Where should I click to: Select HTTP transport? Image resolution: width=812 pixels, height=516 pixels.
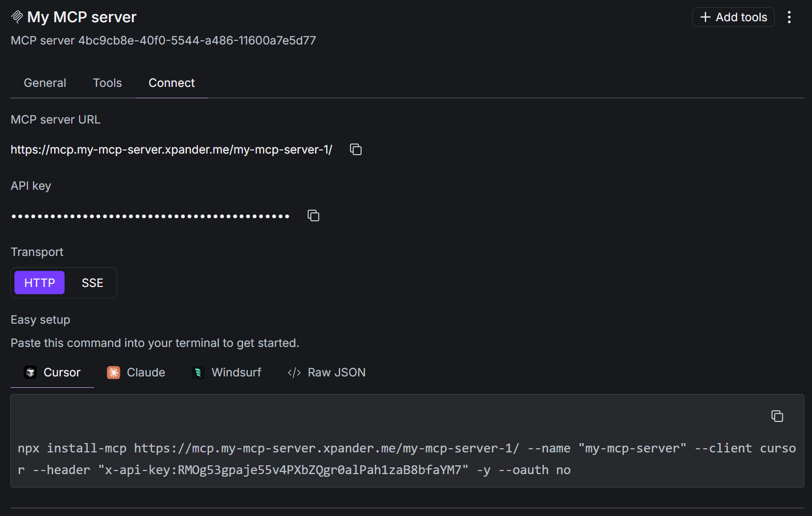tap(39, 282)
